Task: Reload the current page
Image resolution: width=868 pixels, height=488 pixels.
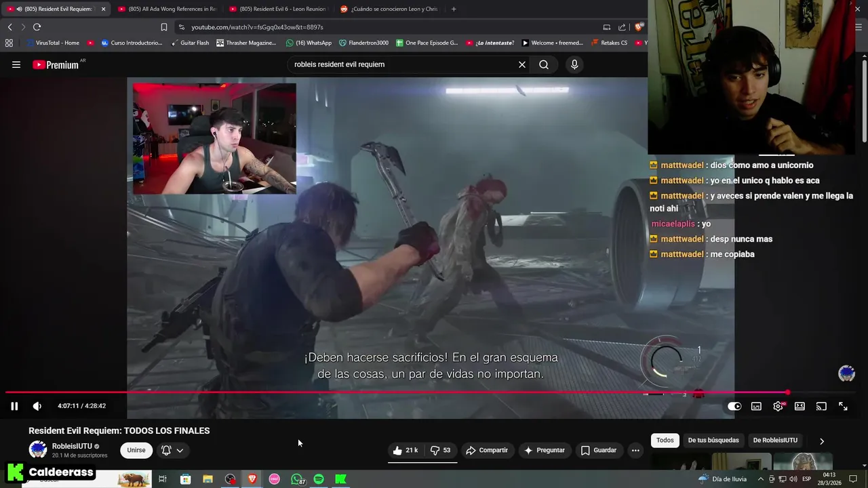Action: pyautogui.click(x=37, y=27)
